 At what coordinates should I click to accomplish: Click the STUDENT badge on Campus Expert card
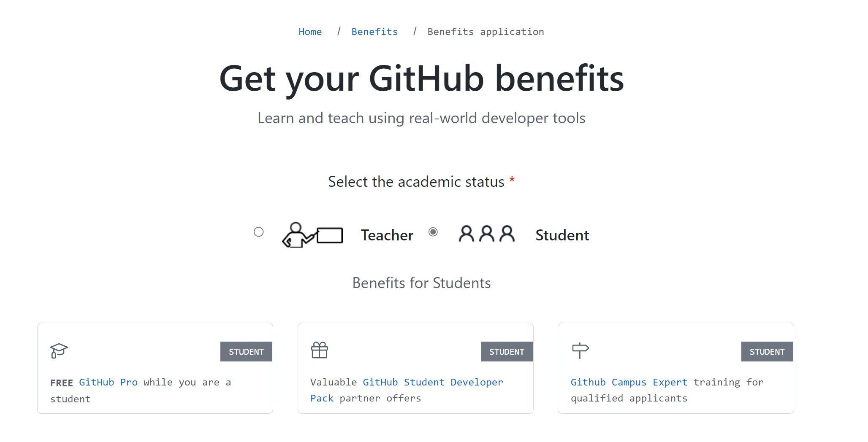pyautogui.click(x=767, y=351)
